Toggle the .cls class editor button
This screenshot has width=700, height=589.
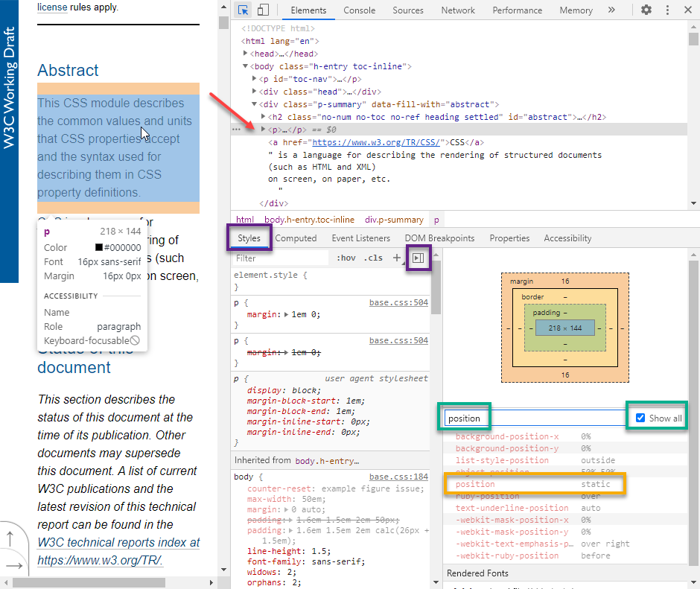click(x=373, y=258)
